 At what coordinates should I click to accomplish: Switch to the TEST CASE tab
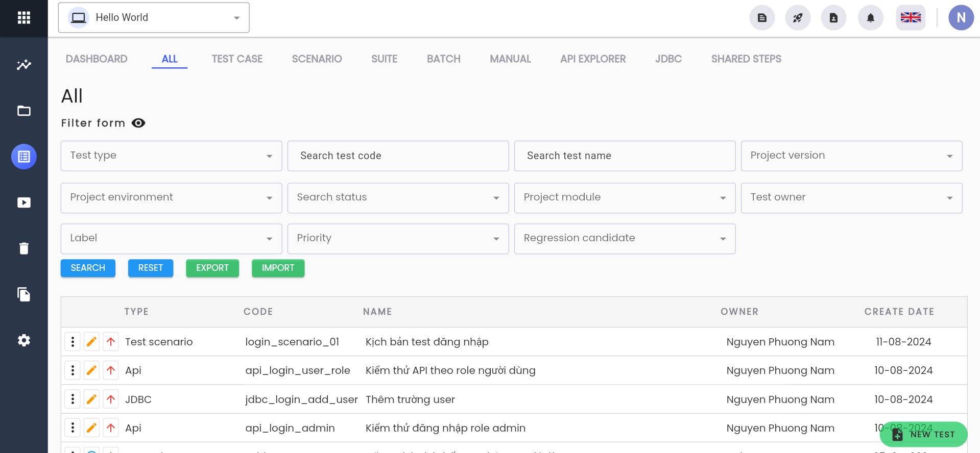click(x=237, y=59)
